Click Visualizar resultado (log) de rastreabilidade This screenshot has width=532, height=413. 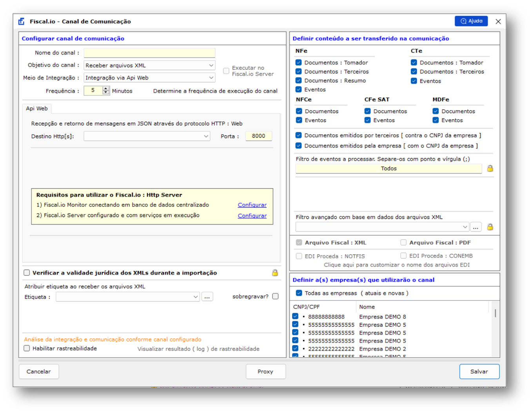click(x=198, y=349)
